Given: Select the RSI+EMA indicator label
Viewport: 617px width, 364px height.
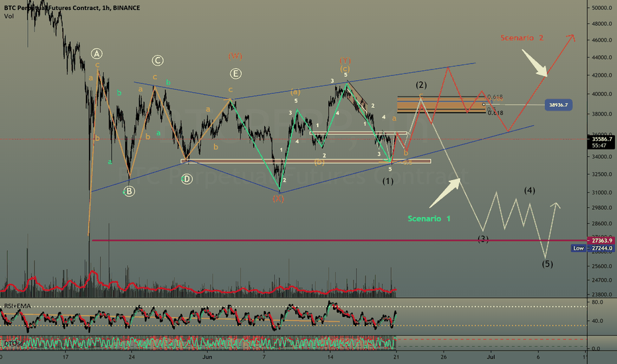Looking at the screenshot, I should 17,306.
